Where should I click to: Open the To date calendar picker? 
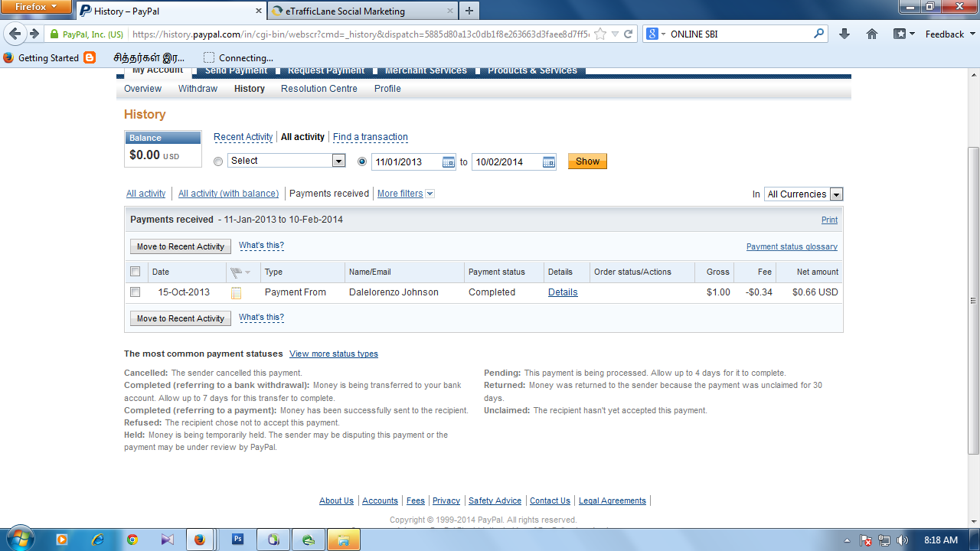click(x=549, y=161)
